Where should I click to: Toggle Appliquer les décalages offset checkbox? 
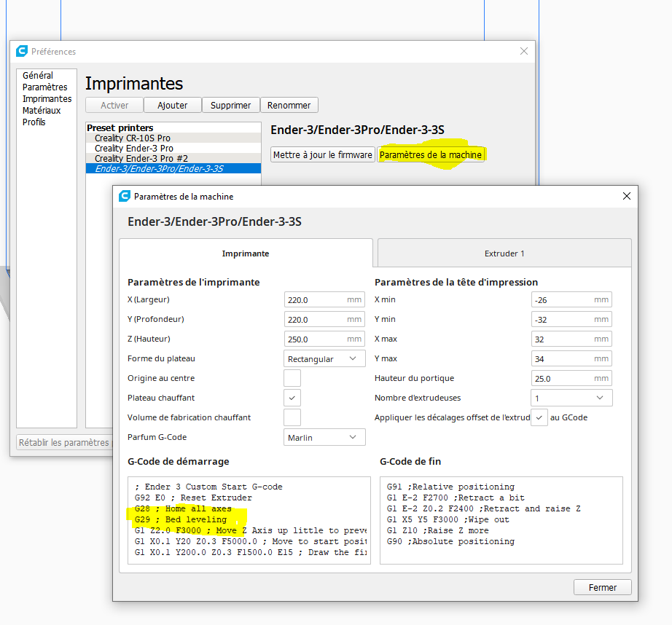(x=539, y=417)
